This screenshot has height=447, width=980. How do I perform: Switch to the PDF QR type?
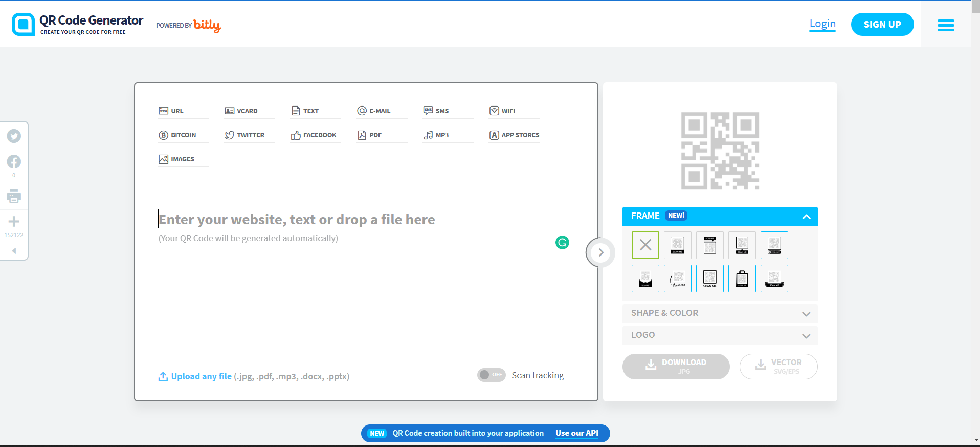pyautogui.click(x=382, y=135)
